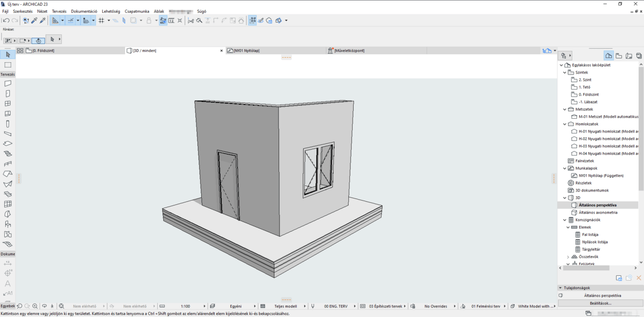The height and width of the screenshot is (317, 644).
Task: Select the Marquee selection tool
Action: [x=8, y=64]
